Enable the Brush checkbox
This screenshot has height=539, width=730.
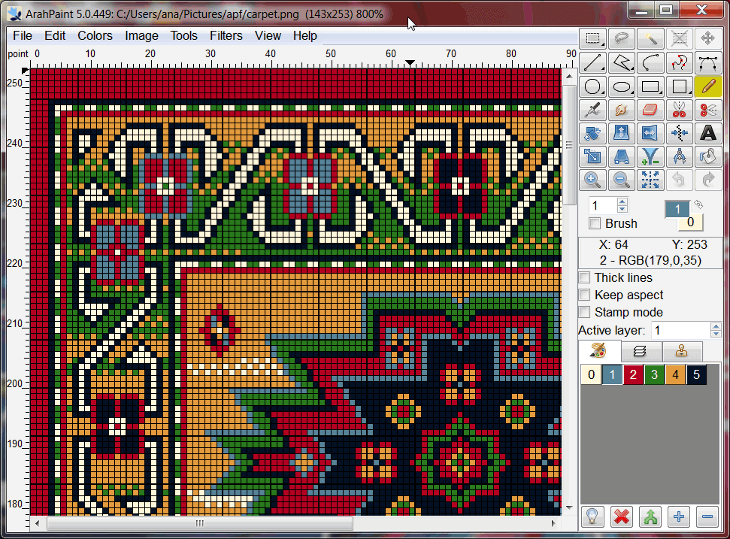pos(596,224)
